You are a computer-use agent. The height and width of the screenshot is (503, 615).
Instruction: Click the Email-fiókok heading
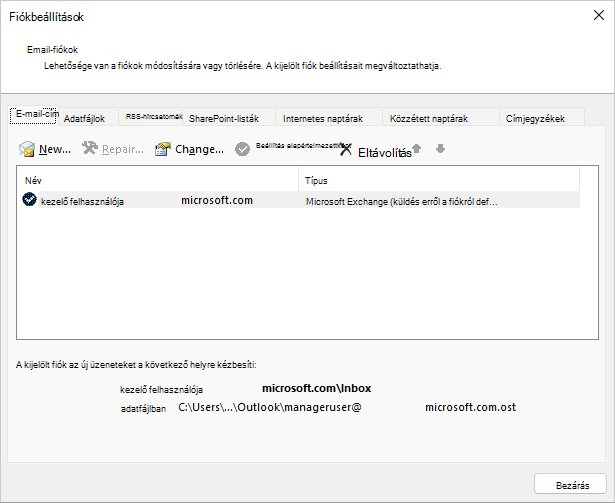(52, 50)
